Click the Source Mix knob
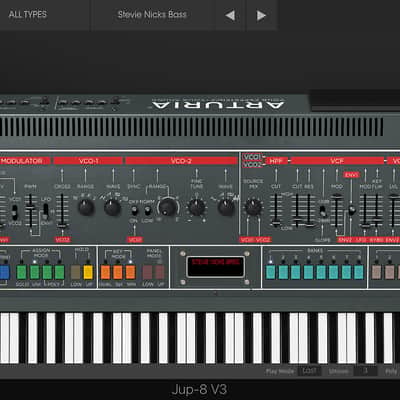Image resolution: width=400 pixels, height=400 pixels. 253,207
